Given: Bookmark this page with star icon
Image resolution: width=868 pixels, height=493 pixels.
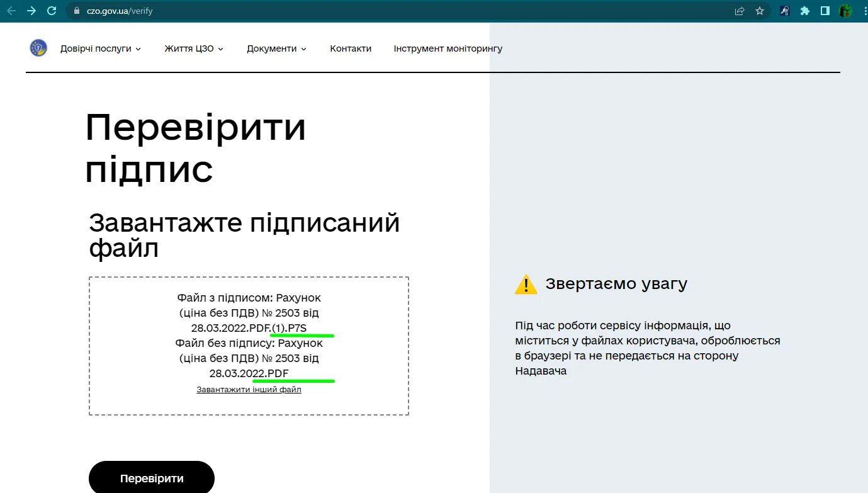Looking at the screenshot, I should pos(760,11).
